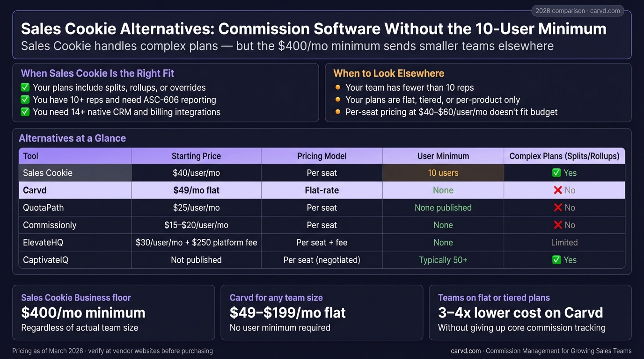The height and width of the screenshot is (359, 644).
Task: Click the red X in the QuotaPath row
Action: pos(558,208)
